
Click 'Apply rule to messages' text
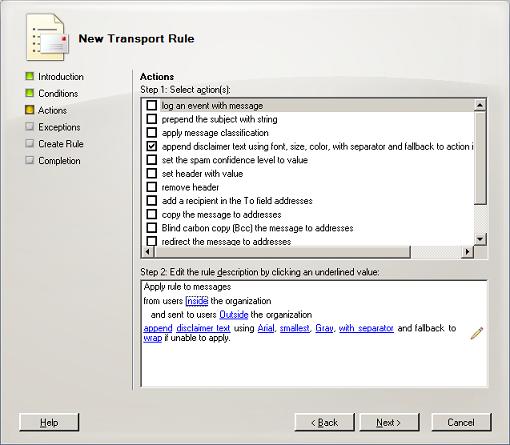(x=187, y=287)
